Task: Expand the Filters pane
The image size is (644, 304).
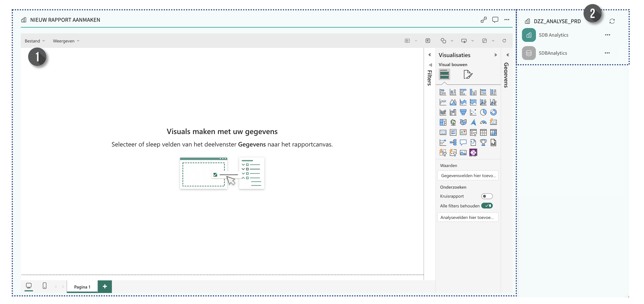Action: (x=430, y=55)
